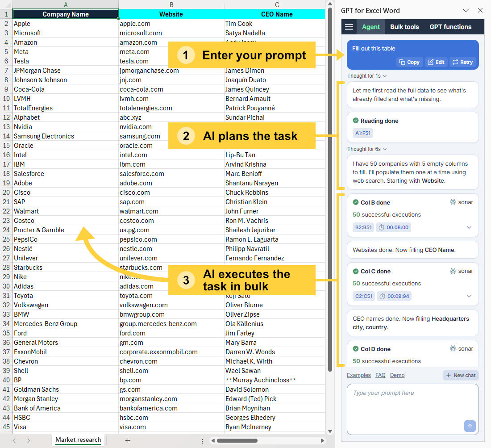Open the Examples link
The height and width of the screenshot is (448, 491).
358,375
